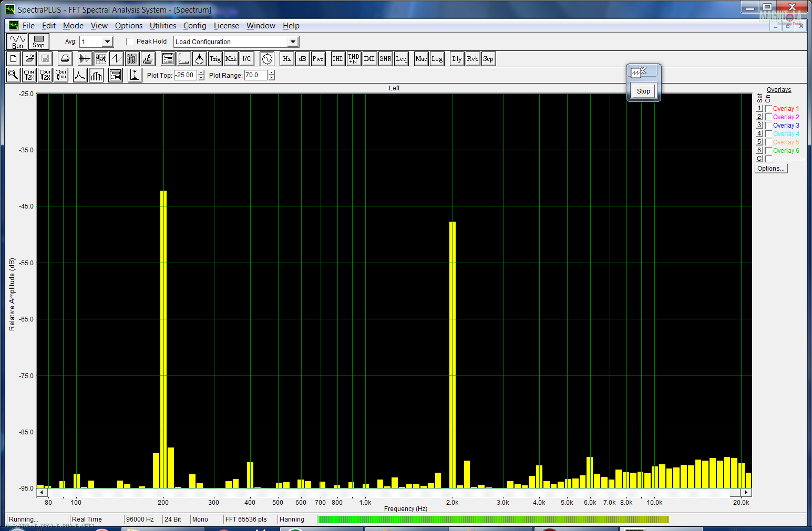Open a file with the folder icon
Image resolution: width=812 pixels, height=531 pixels.
29,59
